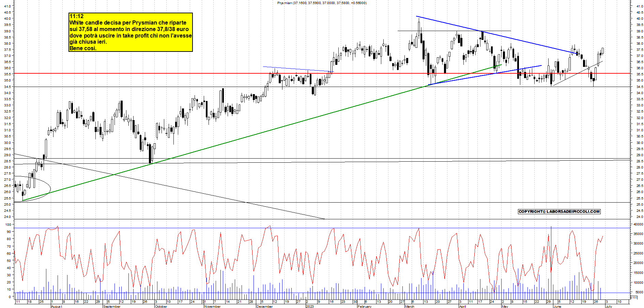Click the February month label on time axis
This screenshot has width=644, height=308.
point(365,306)
